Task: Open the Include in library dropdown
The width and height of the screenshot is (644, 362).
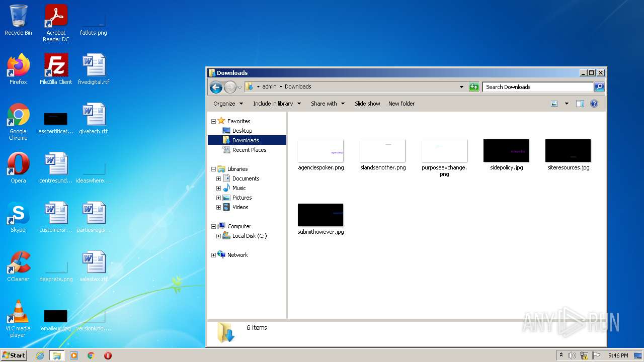Action: [x=277, y=104]
